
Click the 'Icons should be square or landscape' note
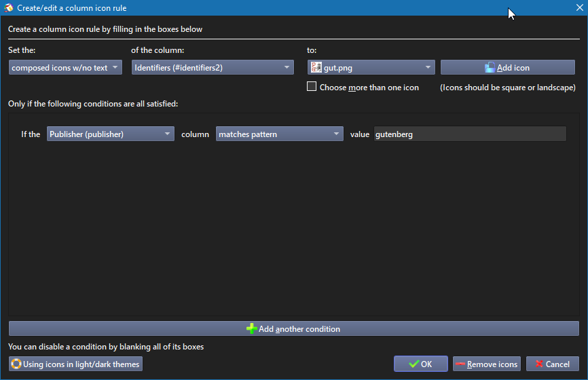click(508, 88)
